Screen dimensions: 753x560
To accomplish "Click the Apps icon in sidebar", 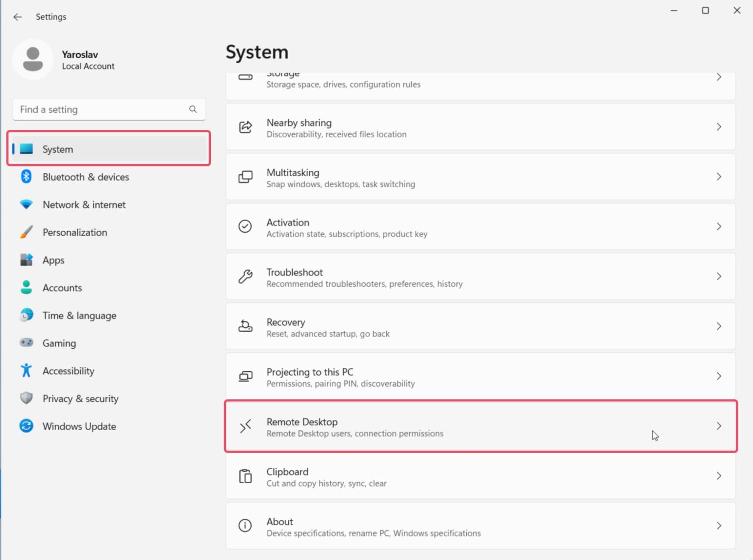I will pos(26,260).
